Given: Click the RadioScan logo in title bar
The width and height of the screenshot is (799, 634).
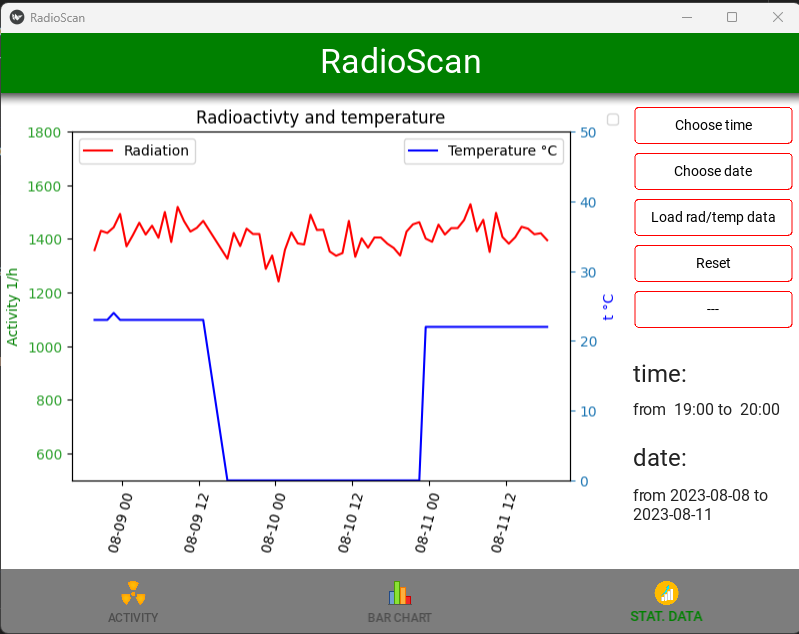Looking at the screenshot, I should pos(17,17).
